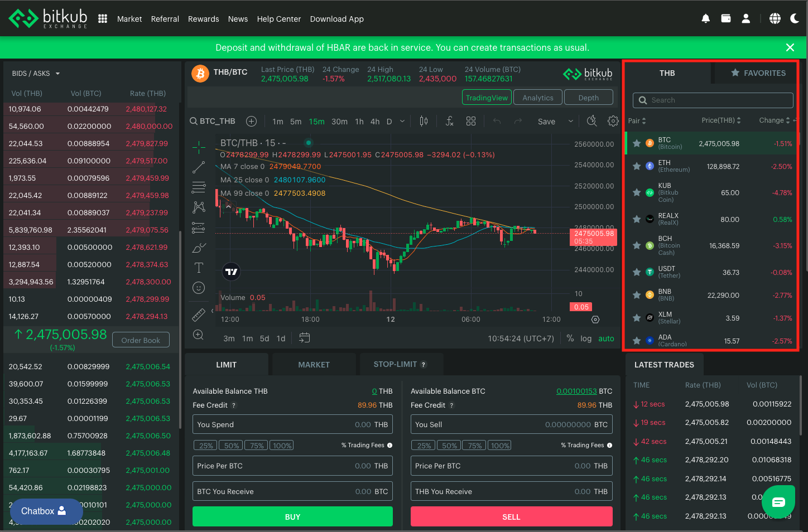Viewport: 808px width, 532px height.
Task: Unfavorite BTC by clicking its star
Action: pos(637,143)
